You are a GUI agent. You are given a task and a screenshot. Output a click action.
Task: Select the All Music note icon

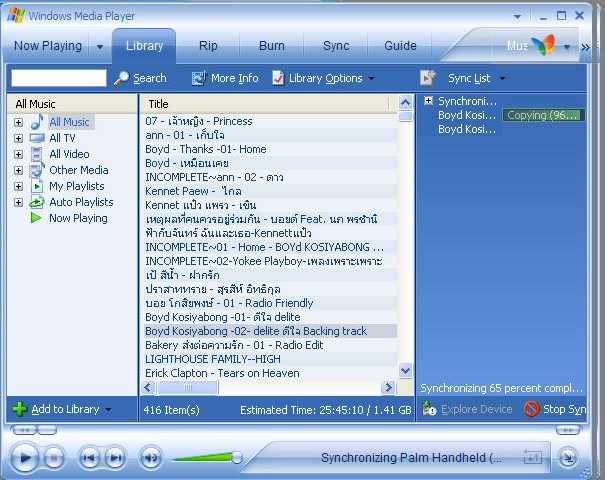37,122
